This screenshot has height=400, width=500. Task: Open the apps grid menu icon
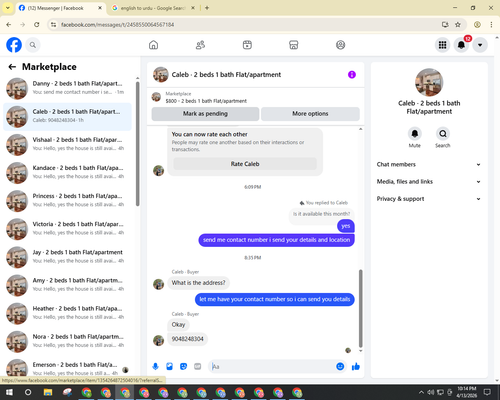(x=442, y=45)
